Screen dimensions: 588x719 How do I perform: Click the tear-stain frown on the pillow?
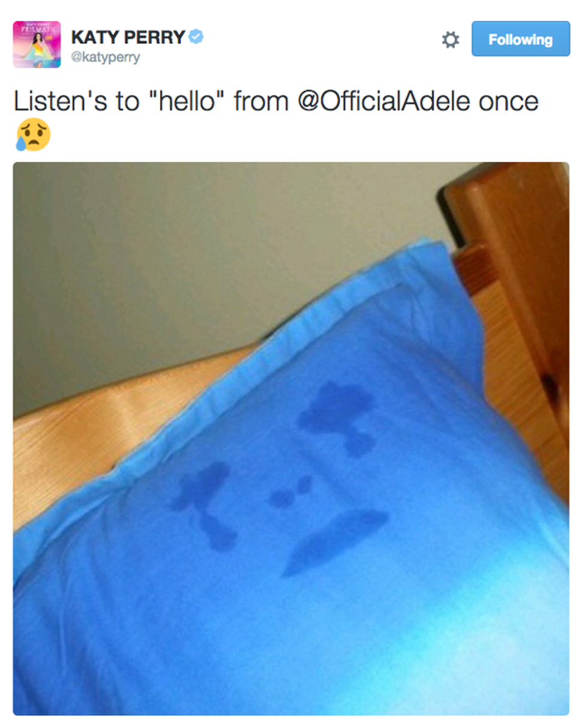click(335, 541)
